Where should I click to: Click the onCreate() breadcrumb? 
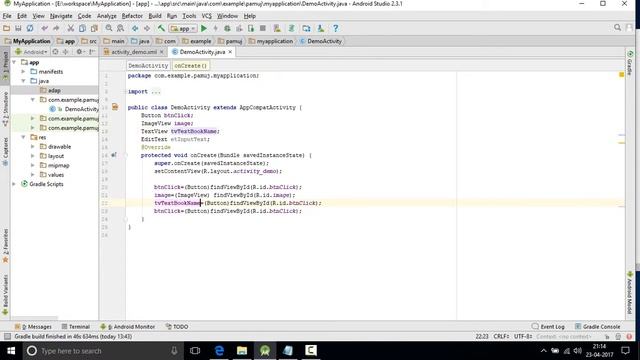click(191, 65)
